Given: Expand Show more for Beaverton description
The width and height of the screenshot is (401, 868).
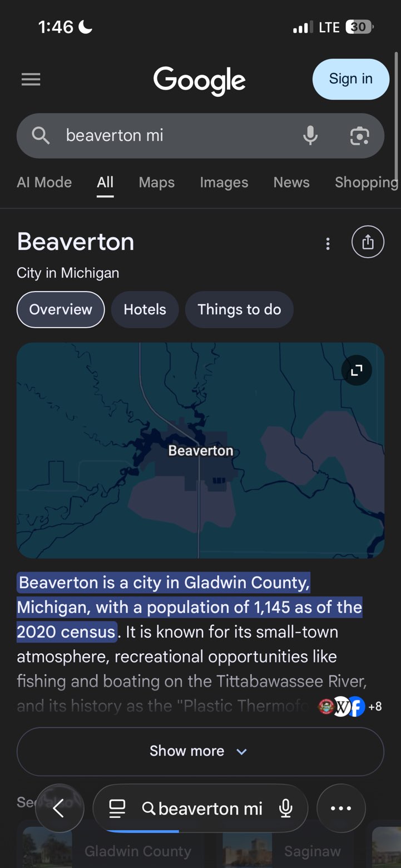Looking at the screenshot, I should click(200, 751).
